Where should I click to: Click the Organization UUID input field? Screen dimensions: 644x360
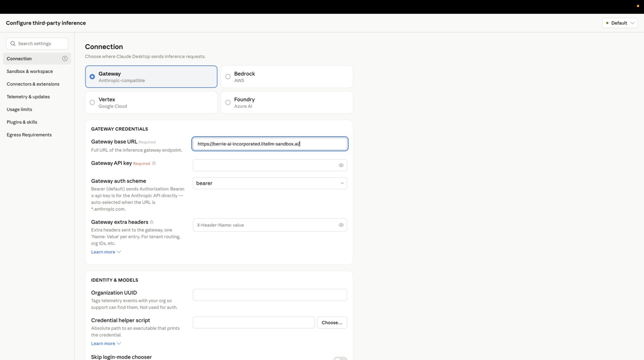point(270,295)
